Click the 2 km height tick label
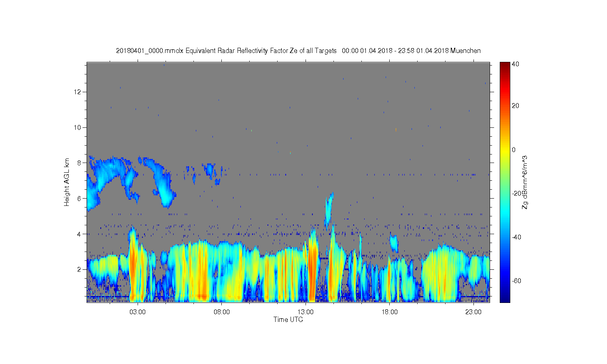This screenshot has height=364, width=607. click(x=79, y=269)
